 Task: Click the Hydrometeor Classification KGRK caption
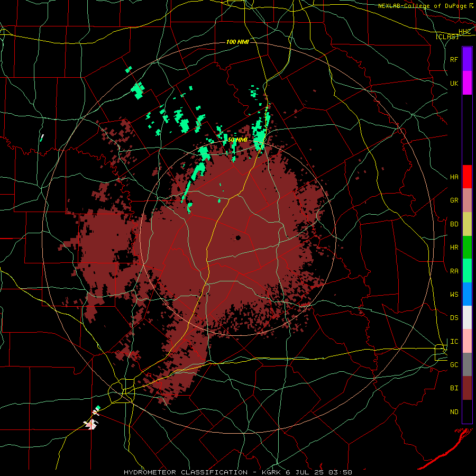[237, 472]
